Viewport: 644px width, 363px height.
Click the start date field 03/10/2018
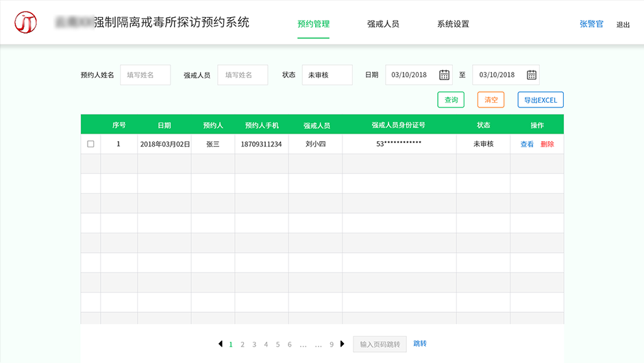coord(419,75)
